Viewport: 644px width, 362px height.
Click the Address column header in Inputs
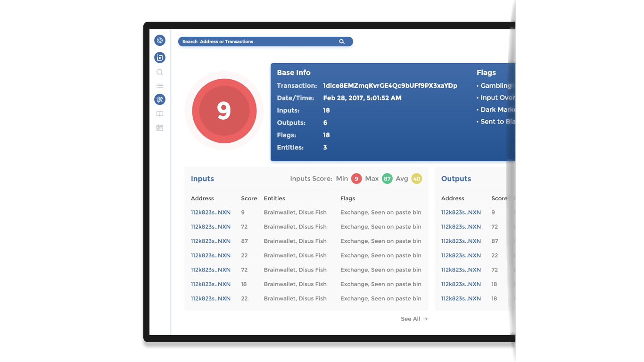point(202,198)
